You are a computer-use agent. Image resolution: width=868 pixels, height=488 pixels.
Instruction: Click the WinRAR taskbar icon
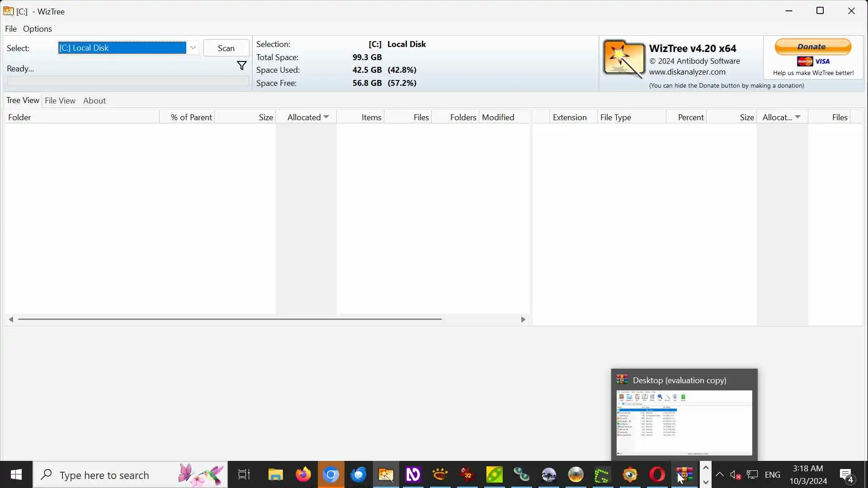point(684,475)
